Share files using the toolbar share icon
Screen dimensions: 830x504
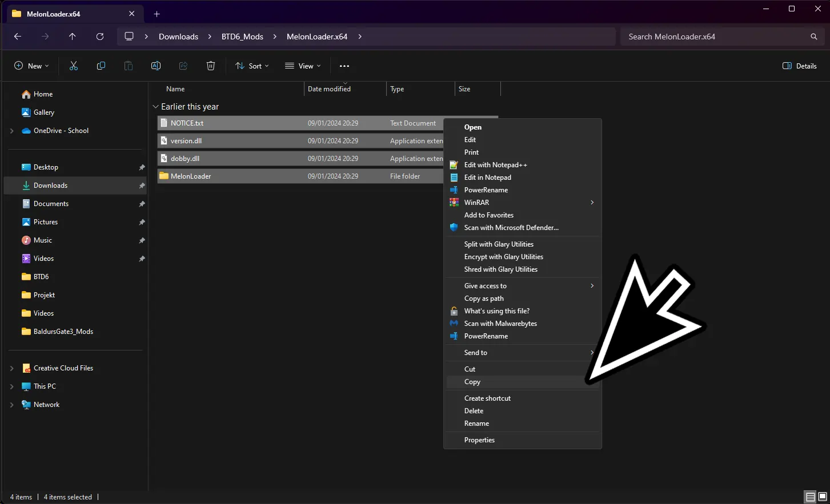coord(183,66)
